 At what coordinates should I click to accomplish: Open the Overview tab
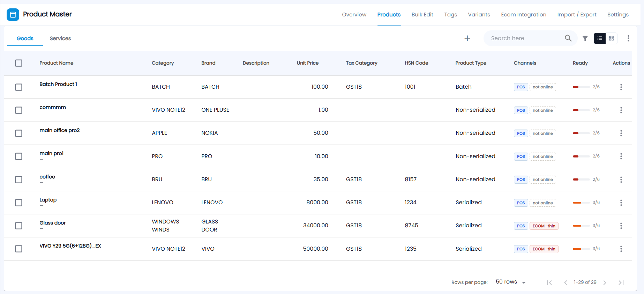(x=354, y=15)
